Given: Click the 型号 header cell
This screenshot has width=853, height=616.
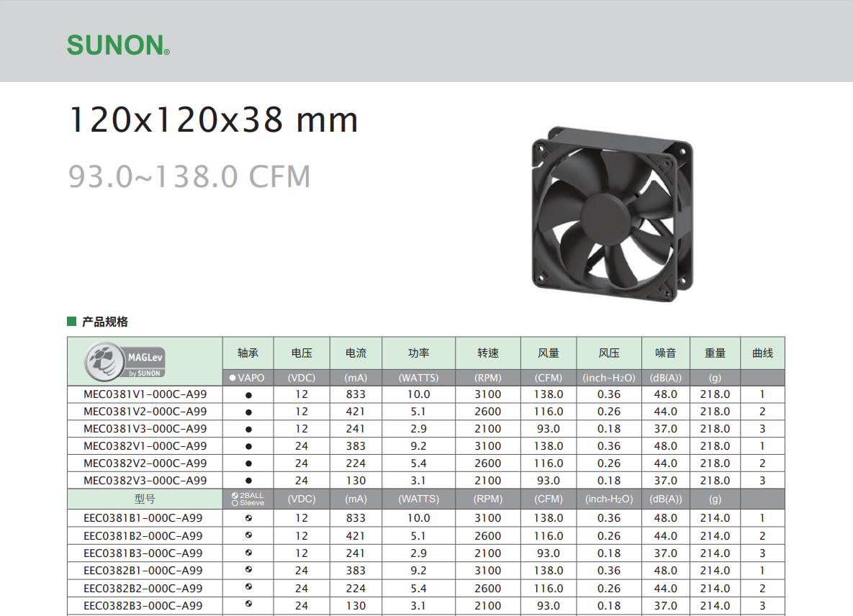Looking at the screenshot, I should coord(145,499).
